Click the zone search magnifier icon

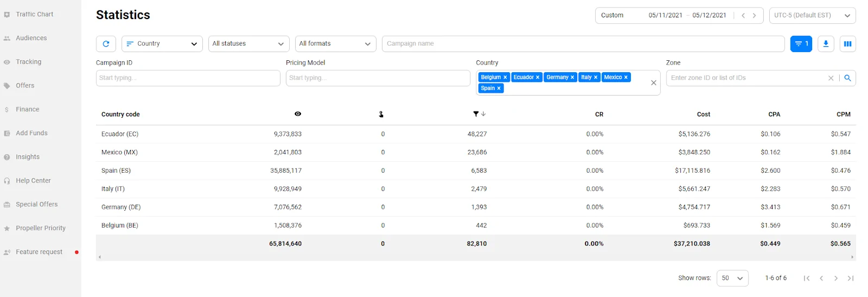coord(847,78)
